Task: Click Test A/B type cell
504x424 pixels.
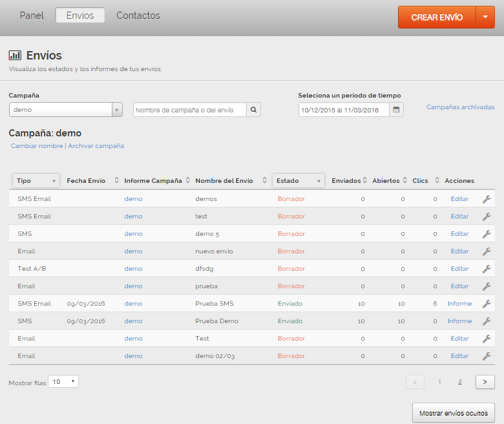Action: (x=32, y=268)
